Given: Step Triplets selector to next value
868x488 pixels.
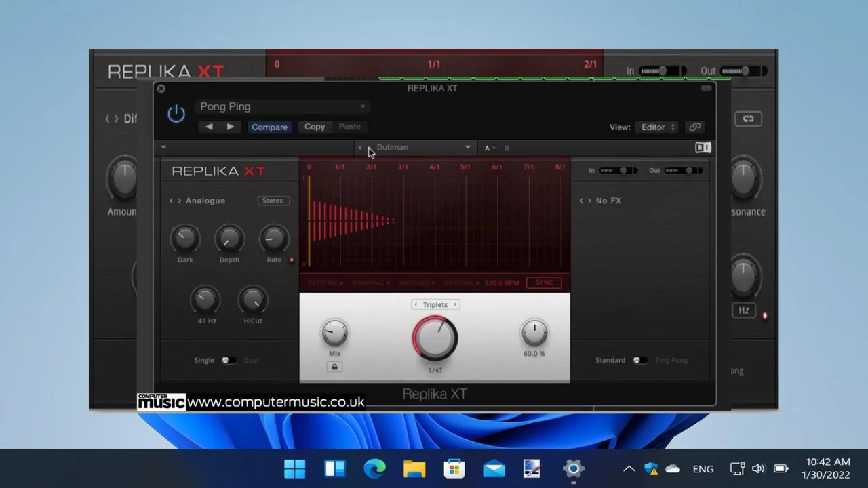Looking at the screenshot, I should (x=455, y=304).
